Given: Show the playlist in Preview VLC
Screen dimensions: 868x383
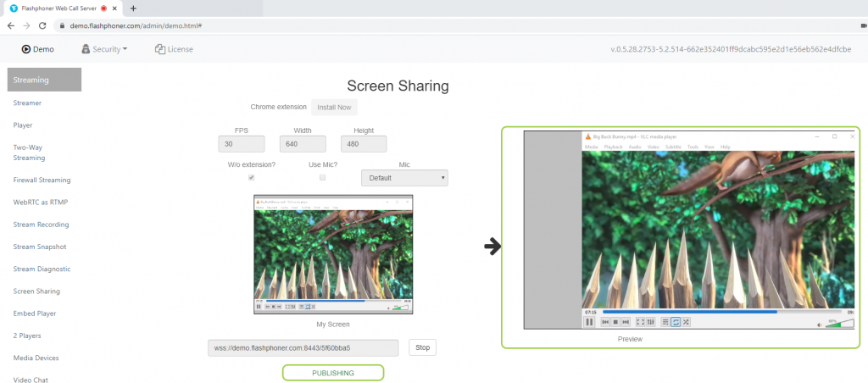Looking at the screenshot, I should tap(665, 321).
